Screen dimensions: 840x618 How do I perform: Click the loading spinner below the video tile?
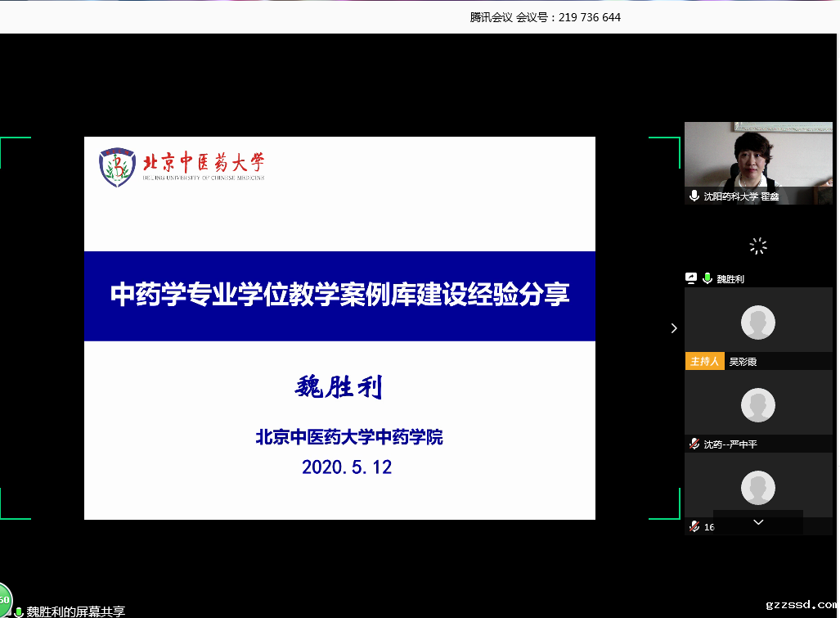[758, 246]
